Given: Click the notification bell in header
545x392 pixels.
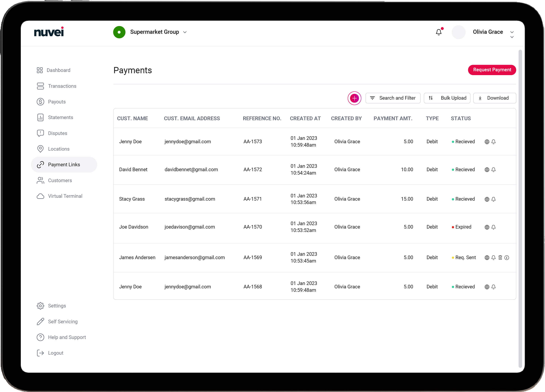Looking at the screenshot, I should (439, 32).
